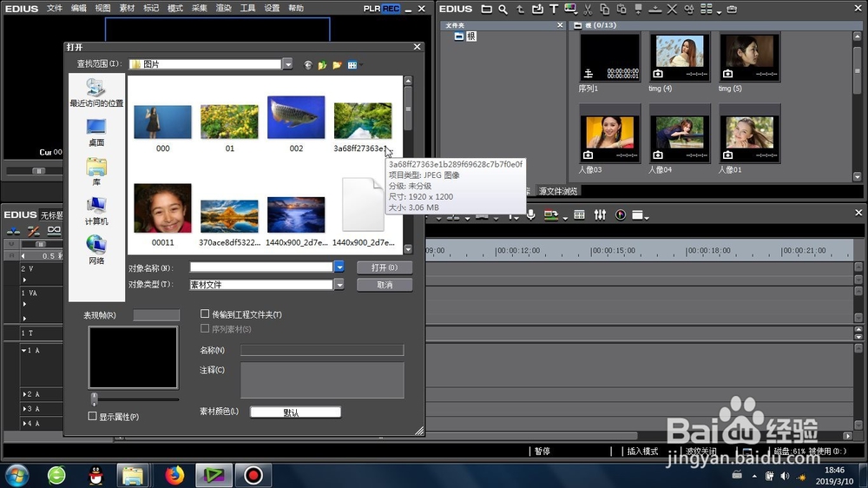Open the 素材 menu
868x488 pixels.
(x=127, y=9)
